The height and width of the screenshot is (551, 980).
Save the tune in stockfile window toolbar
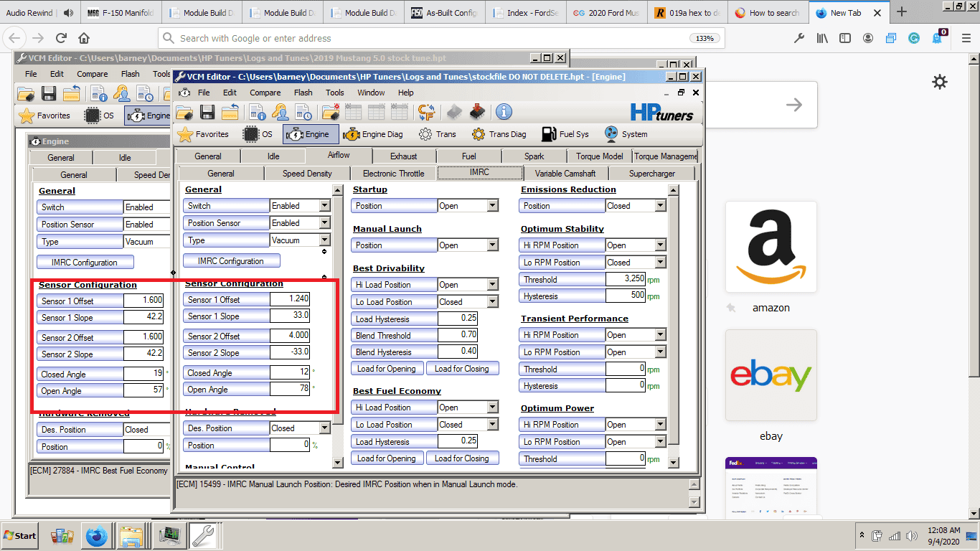[207, 112]
